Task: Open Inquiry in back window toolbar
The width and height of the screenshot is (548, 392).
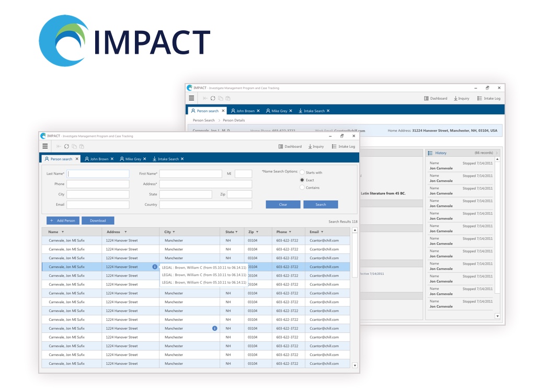Action: pyautogui.click(x=461, y=98)
